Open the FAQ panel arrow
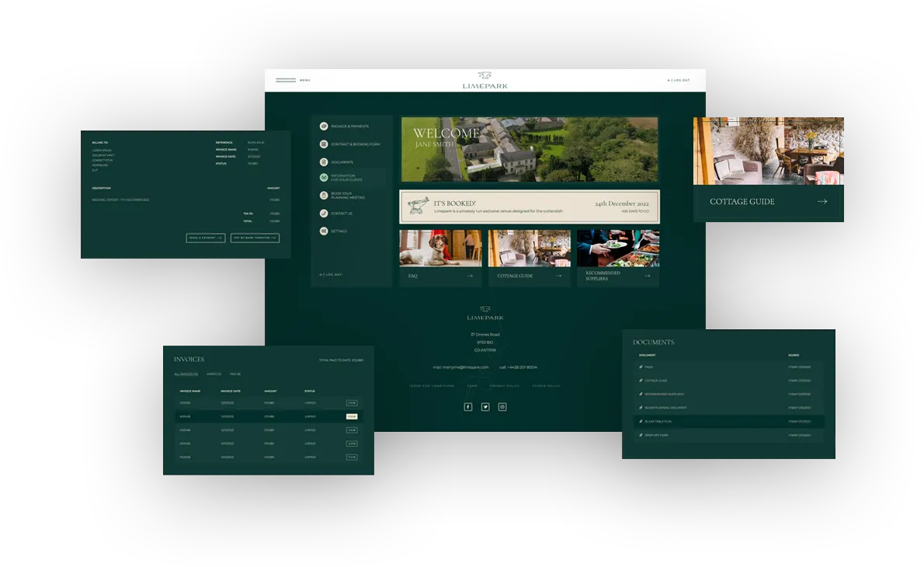Image resolution: width=924 pixels, height=567 pixels. tap(470, 276)
